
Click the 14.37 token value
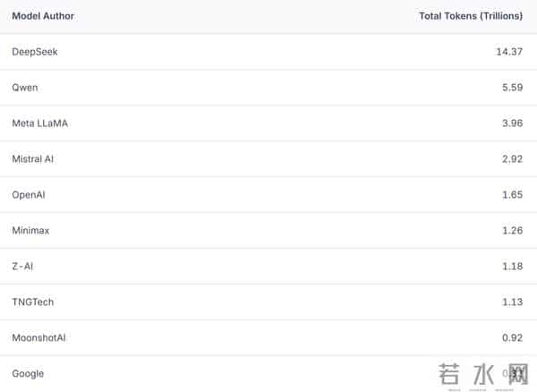(509, 52)
